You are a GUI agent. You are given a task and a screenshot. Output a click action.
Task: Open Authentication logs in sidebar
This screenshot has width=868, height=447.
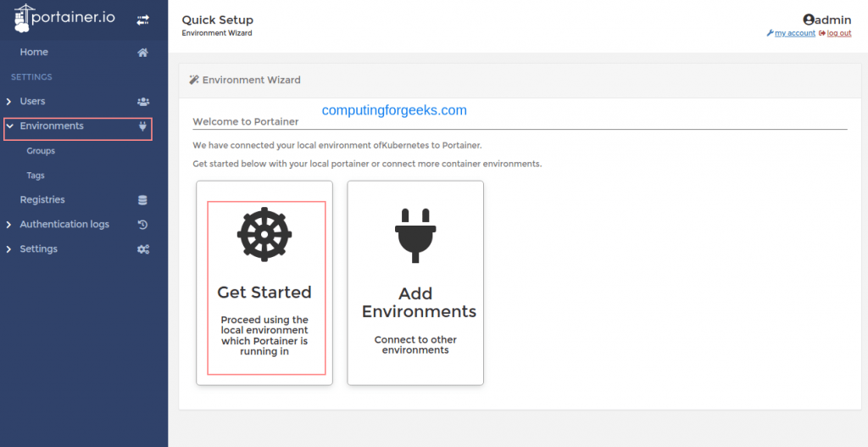point(64,224)
